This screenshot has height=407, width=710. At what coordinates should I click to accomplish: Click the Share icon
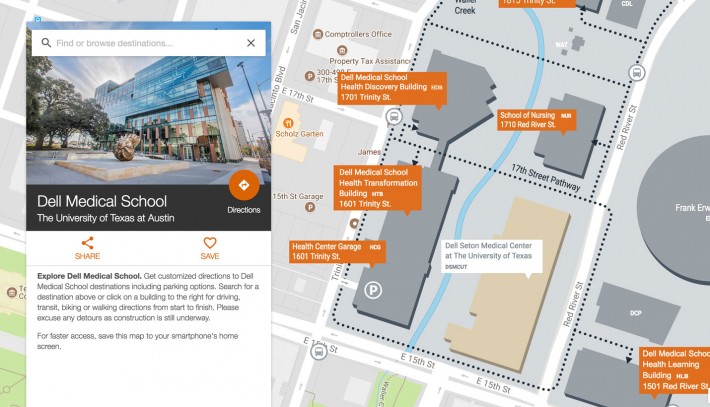coord(88,243)
